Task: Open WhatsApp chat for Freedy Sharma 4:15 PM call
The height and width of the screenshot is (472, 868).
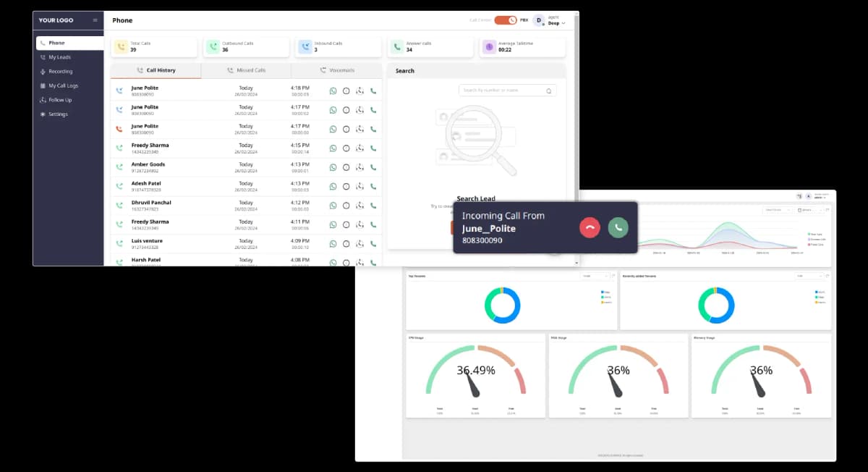Action: click(333, 148)
